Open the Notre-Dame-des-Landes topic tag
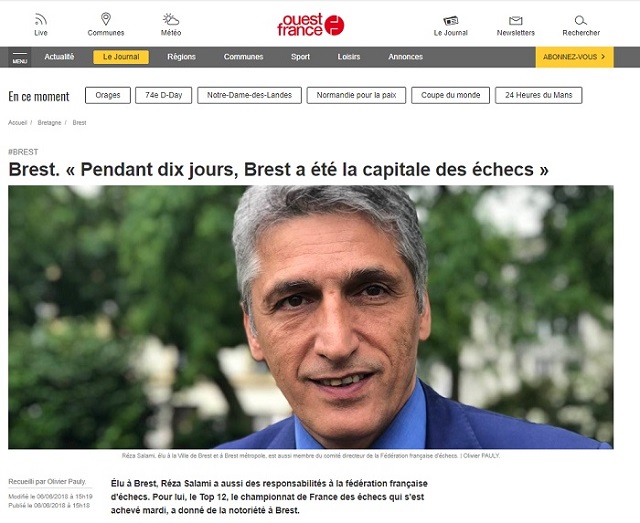The height and width of the screenshot is (523, 640). pyautogui.click(x=249, y=95)
